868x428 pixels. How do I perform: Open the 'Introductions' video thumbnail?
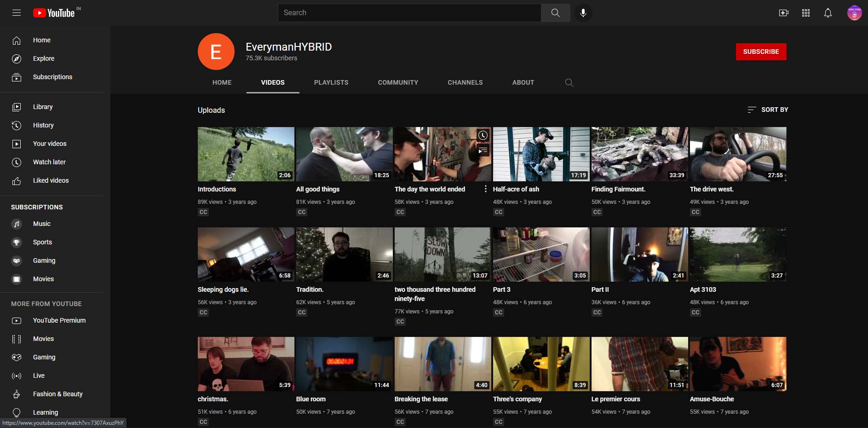pyautogui.click(x=246, y=154)
